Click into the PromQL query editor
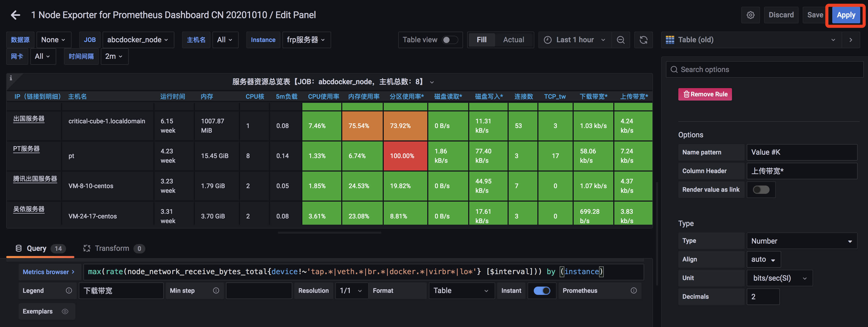Viewport: 868px width, 327px height. (x=363, y=272)
